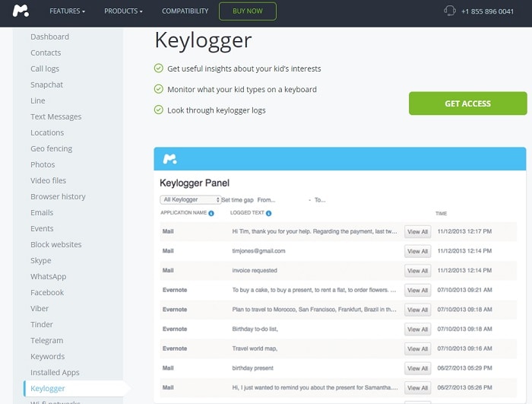532x404 pixels.
Task: Select WhatsApp in the sidebar
Action: coord(48,277)
